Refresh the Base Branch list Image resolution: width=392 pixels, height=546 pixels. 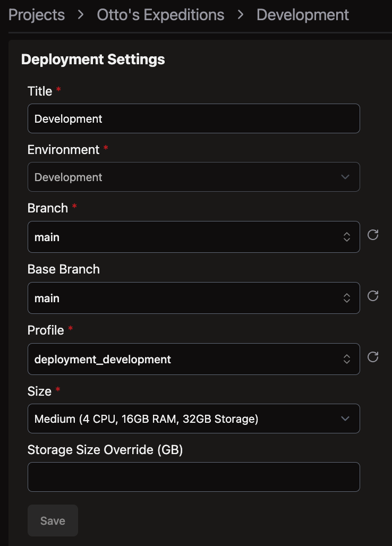coord(373,296)
